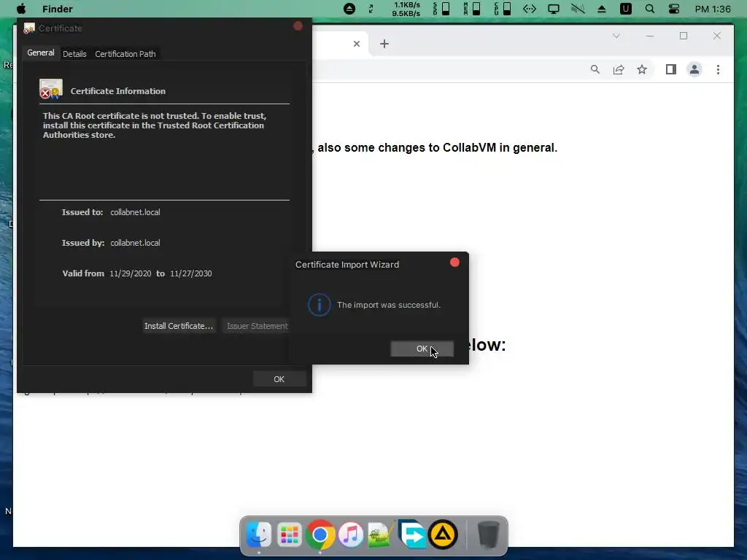Open a new browser tab
The image size is (747, 560).
point(384,44)
